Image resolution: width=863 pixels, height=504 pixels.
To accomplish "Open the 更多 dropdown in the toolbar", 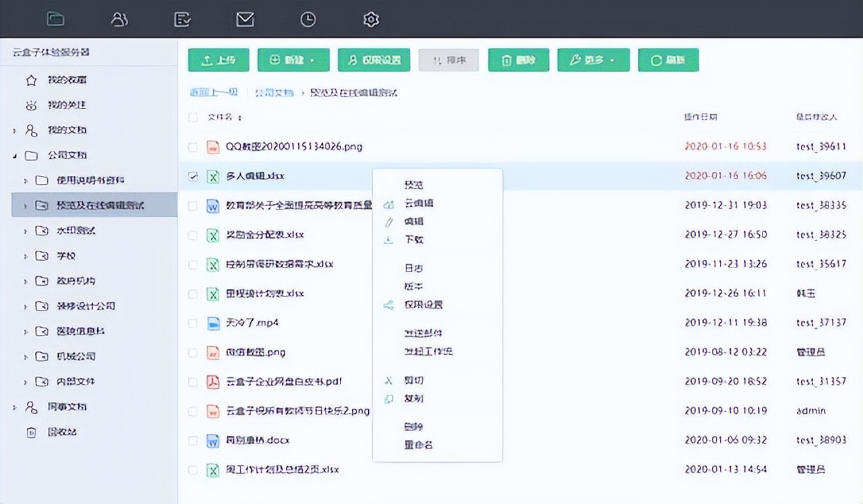I will [593, 60].
